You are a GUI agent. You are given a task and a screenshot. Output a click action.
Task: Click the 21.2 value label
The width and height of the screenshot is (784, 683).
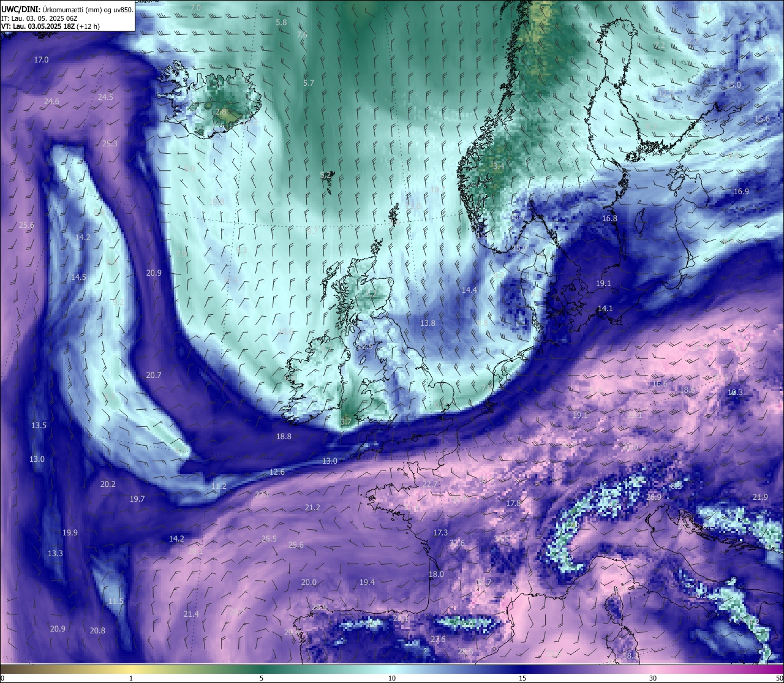pos(312,507)
